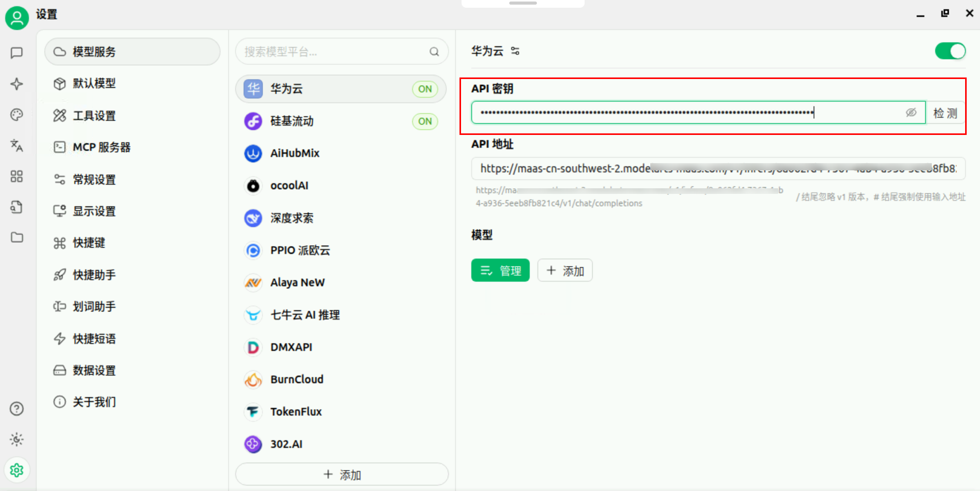Click the 硅基流动 provider logo
The width and height of the screenshot is (980, 491).
(x=253, y=121)
